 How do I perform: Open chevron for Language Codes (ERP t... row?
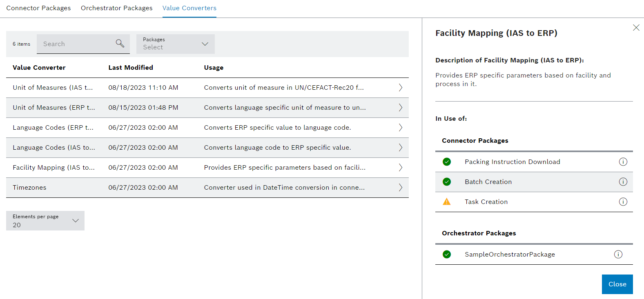click(401, 128)
